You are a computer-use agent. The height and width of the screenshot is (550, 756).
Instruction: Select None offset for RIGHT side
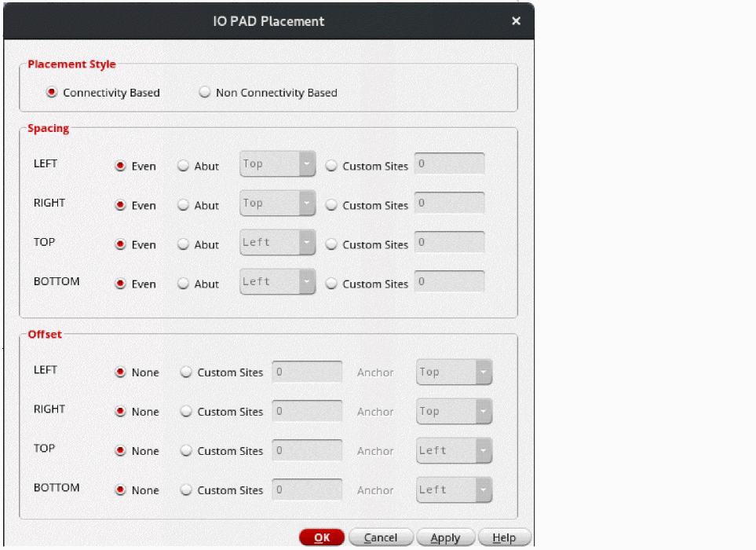tap(120, 412)
